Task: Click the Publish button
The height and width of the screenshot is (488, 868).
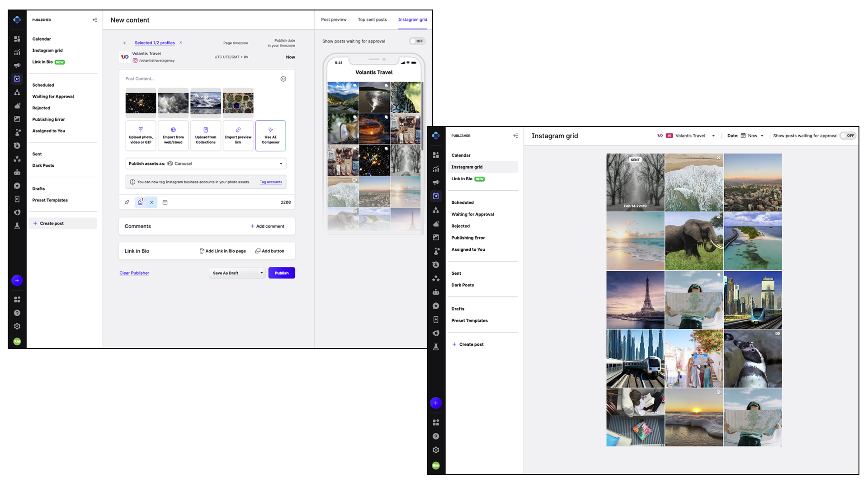Action: point(281,273)
